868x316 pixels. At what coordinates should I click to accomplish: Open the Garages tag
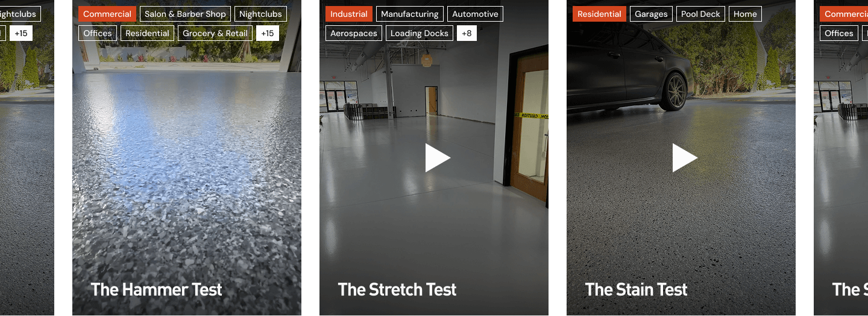coord(651,14)
